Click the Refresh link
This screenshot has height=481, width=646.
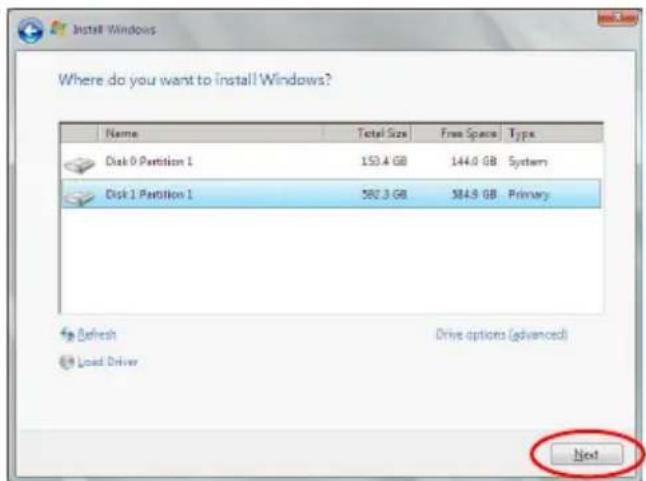tap(97, 334)
